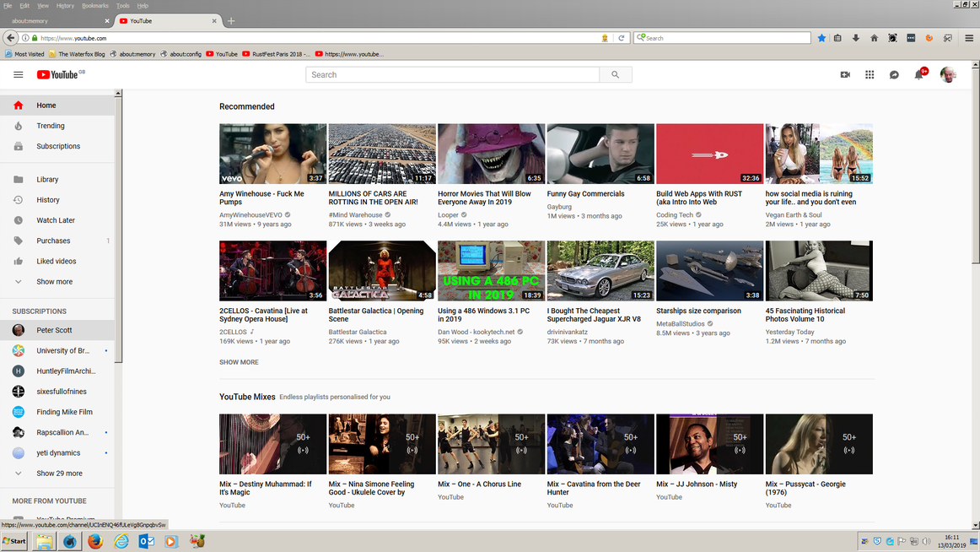Open yeti dynamics channel
This screenshot has height=552, width=980.
click(x=57, y=452)
